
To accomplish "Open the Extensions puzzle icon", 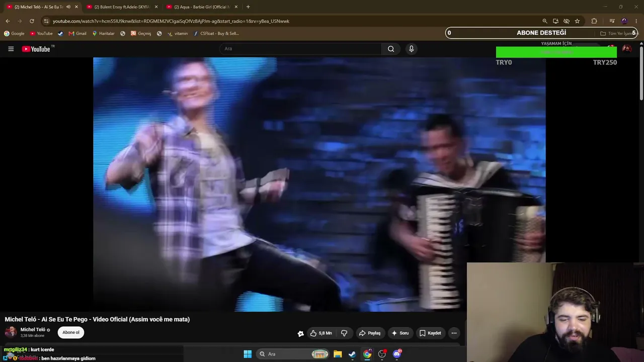I will pos(594,21).
